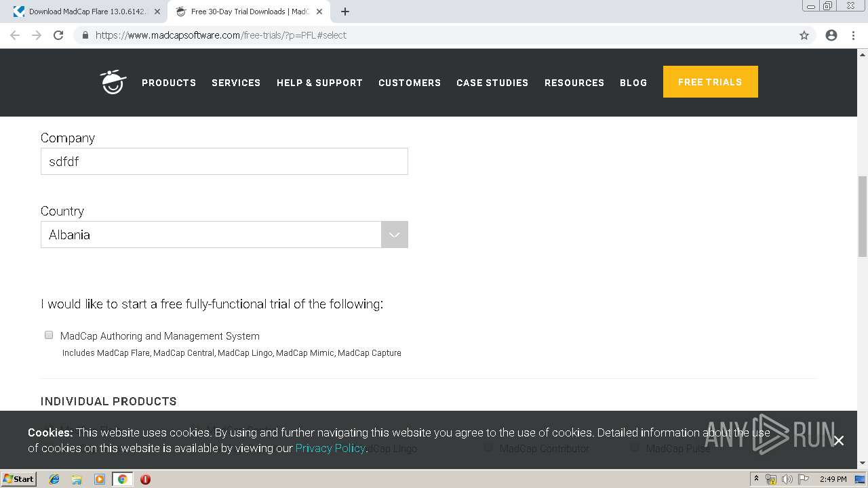This screenshot has height=488, width=868.
Task: Open the media player taskbar icon
Action: 100,479
